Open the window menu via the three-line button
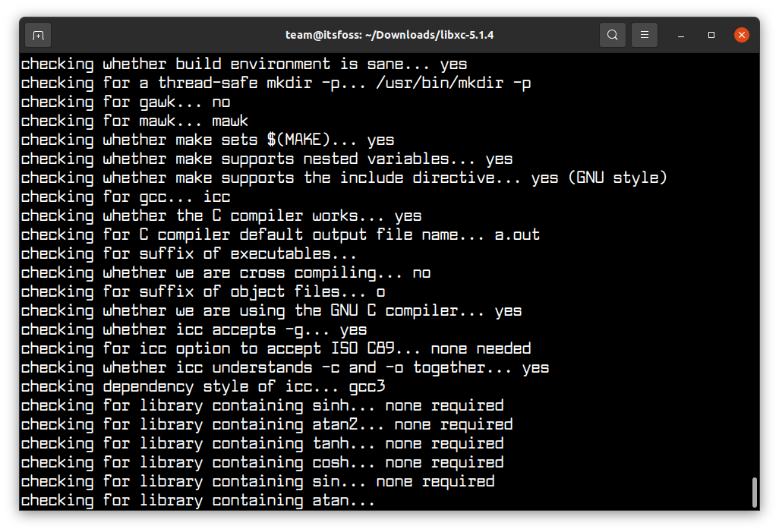This screenshot has height=532, width=779. (x=644, y=34)
